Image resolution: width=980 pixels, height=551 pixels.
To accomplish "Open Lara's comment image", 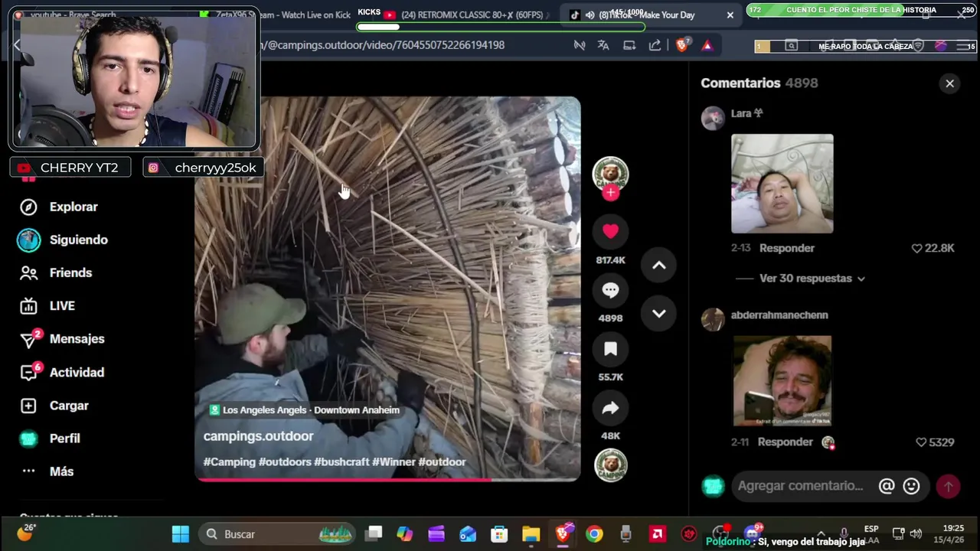I will tap(782, 184).
